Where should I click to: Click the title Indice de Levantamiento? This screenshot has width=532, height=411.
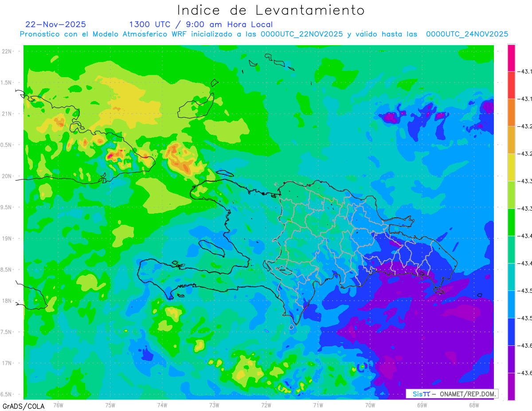click(x=271, y=10)
